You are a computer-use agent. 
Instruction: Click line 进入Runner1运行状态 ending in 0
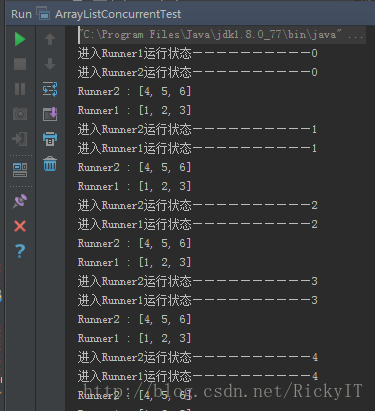[x=197, y=53]
